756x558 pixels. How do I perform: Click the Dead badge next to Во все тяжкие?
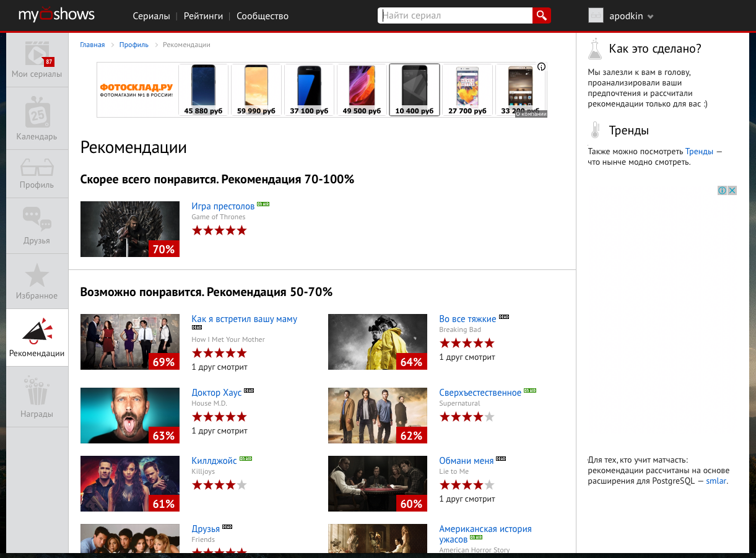click(x=503, y=316)
